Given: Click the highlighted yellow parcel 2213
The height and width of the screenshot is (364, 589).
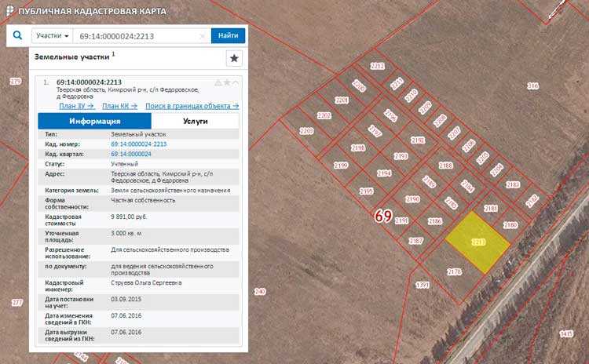Looking at the screenshot, I should (477, 242).
